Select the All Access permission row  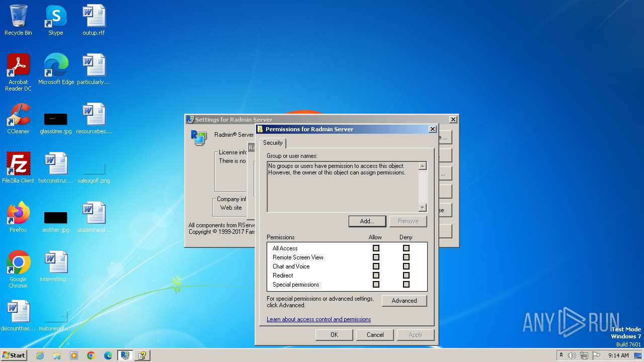(x=347, y=248)
